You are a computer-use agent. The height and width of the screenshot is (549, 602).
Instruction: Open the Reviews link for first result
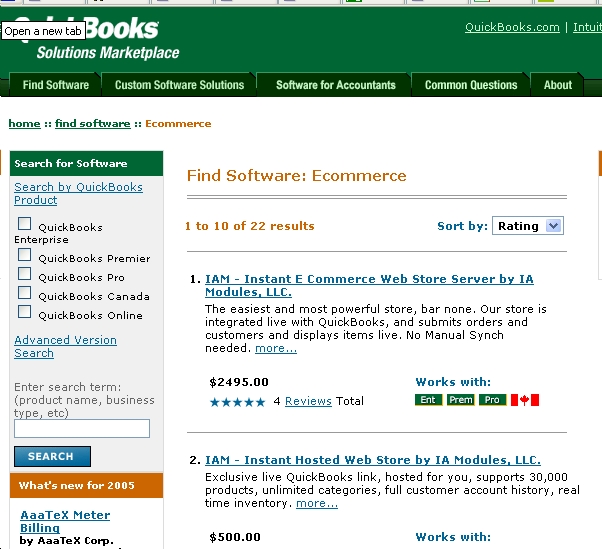[x=308, y=401]
